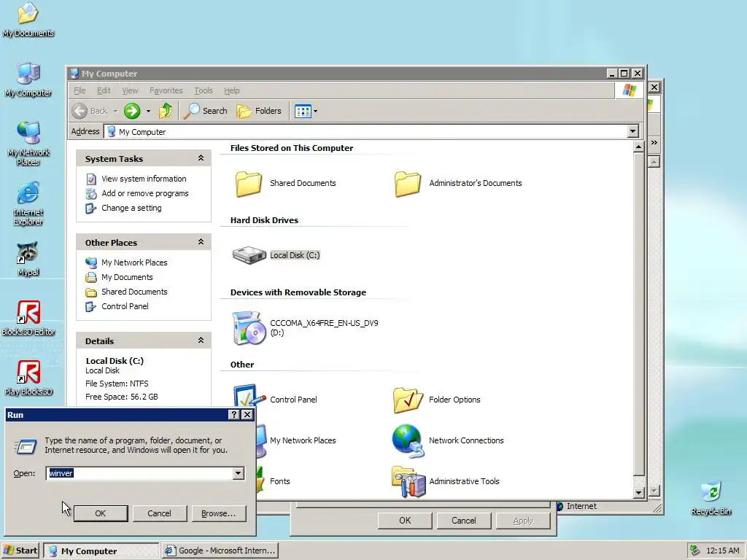747x560 pixels.
Task: Open My Computer desktop icon
Action: tap(28, 79)
